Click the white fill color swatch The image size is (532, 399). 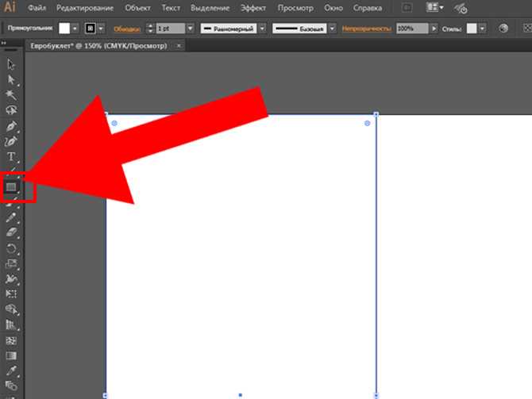(64, 29)
